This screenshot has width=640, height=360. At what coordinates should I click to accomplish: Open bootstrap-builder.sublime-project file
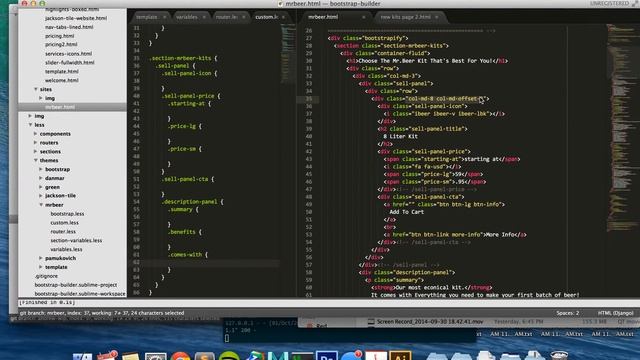click(x=76, y=285)
